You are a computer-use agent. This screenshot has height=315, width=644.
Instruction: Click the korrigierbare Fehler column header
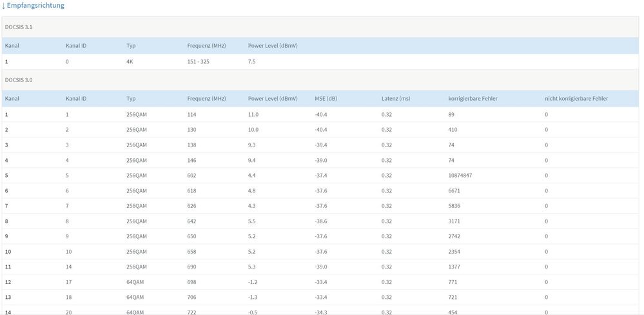(x=473, y=99)
